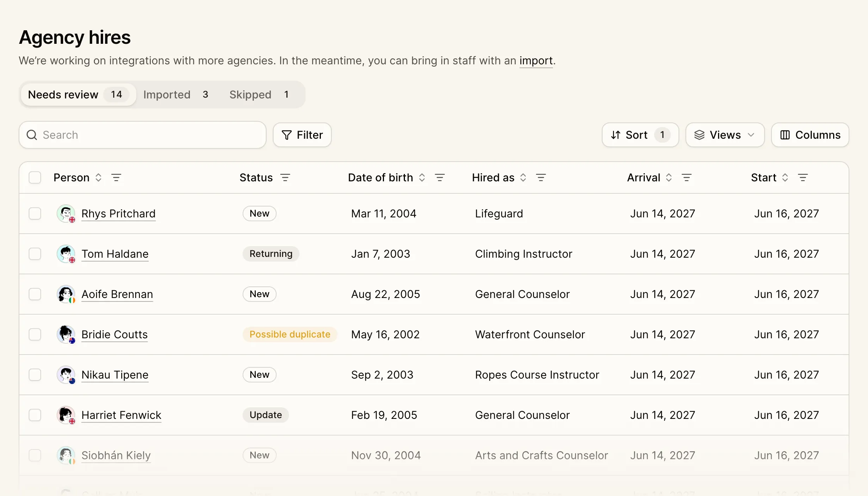The image size is (868, 496).
Task: Click Tom Haldane's avatar
Action: 66,254
